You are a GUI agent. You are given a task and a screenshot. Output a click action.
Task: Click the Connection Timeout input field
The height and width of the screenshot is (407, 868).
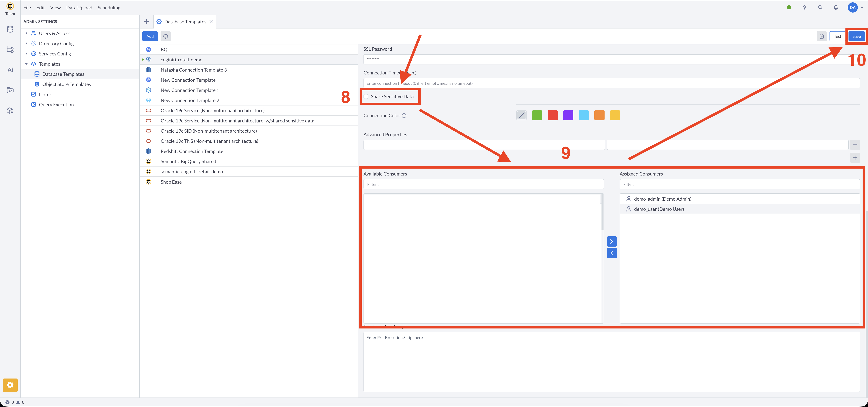pyautogui.click(x=611, y=83)
